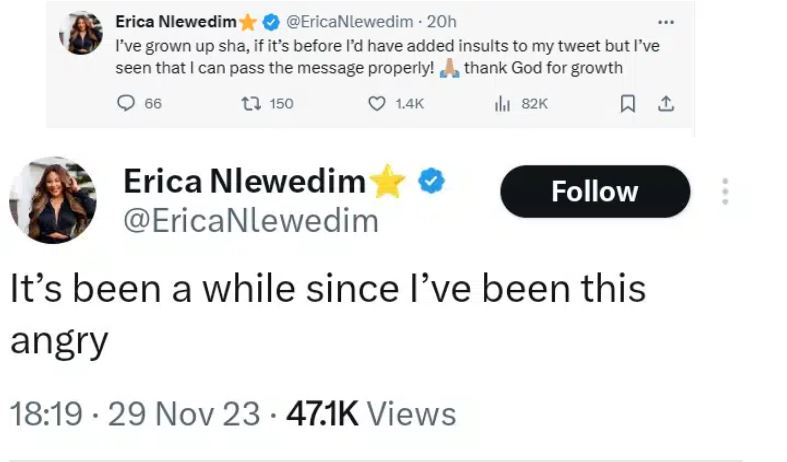Viewport: 787px width, 462px height.
Task: Click the 20h timestamp on top tweet
Action: click(441, 21)
